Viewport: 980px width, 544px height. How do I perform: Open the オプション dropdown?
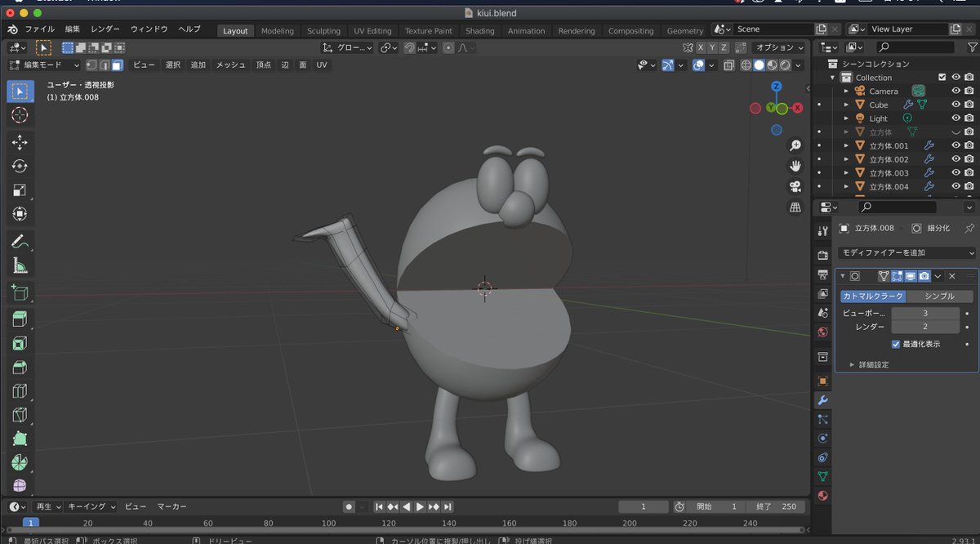pos(778,47)
